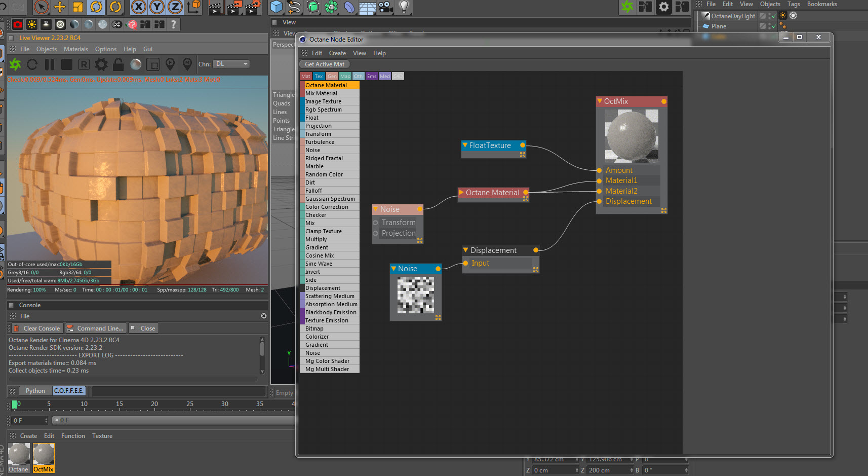Open the Tags menu in Object Manager

click(794, 4)
